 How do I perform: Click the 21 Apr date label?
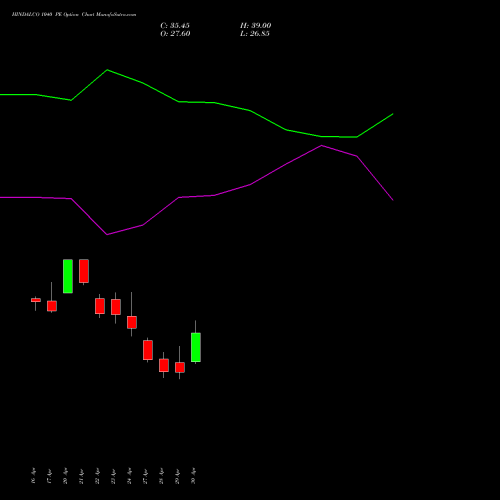(81, 476)
